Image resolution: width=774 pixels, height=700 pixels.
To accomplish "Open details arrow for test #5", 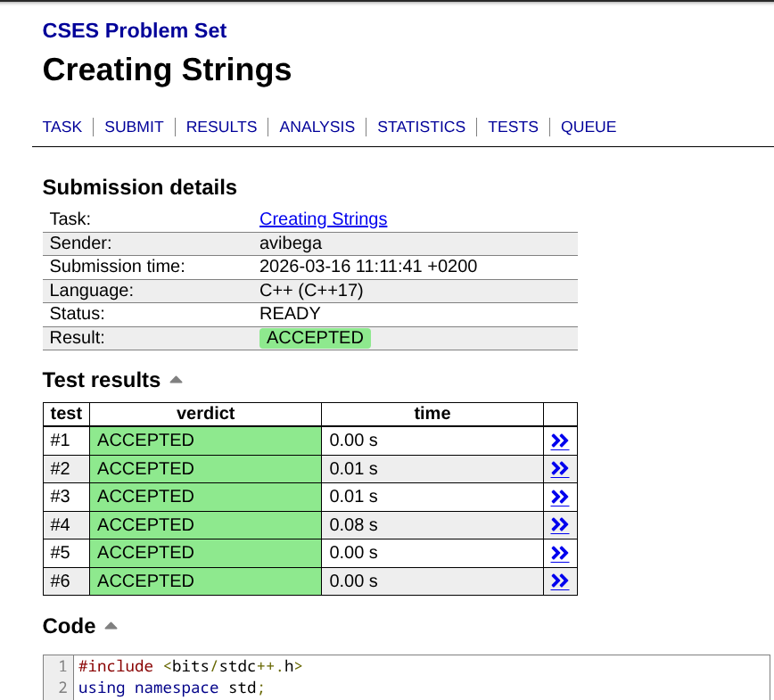I will [560, 554].
